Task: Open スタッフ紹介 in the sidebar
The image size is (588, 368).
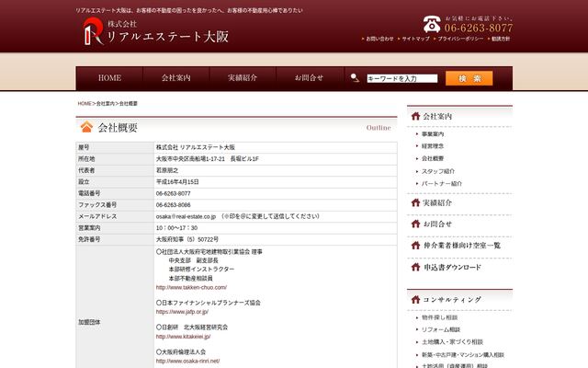Action: click(x=438, y=171)
